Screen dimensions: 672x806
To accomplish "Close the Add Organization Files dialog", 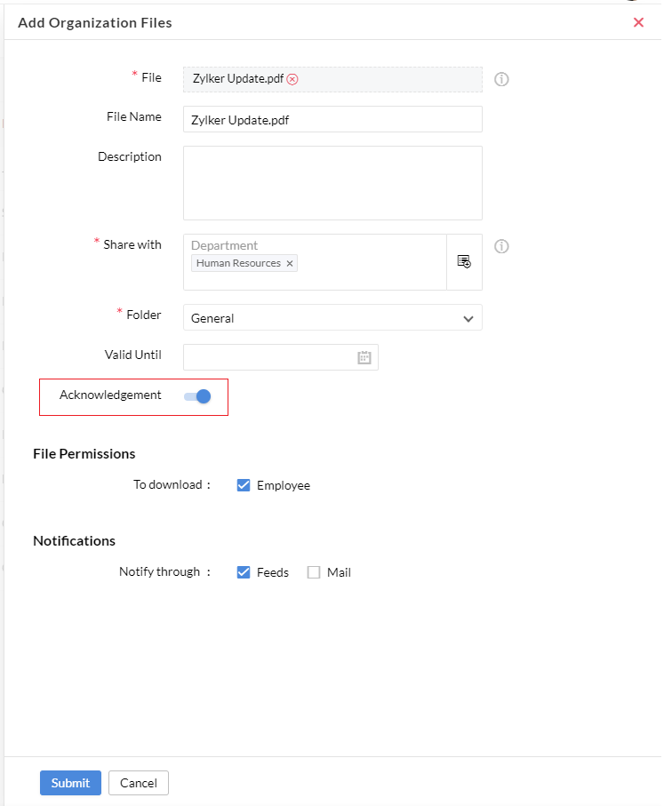I will click(638, 22).
